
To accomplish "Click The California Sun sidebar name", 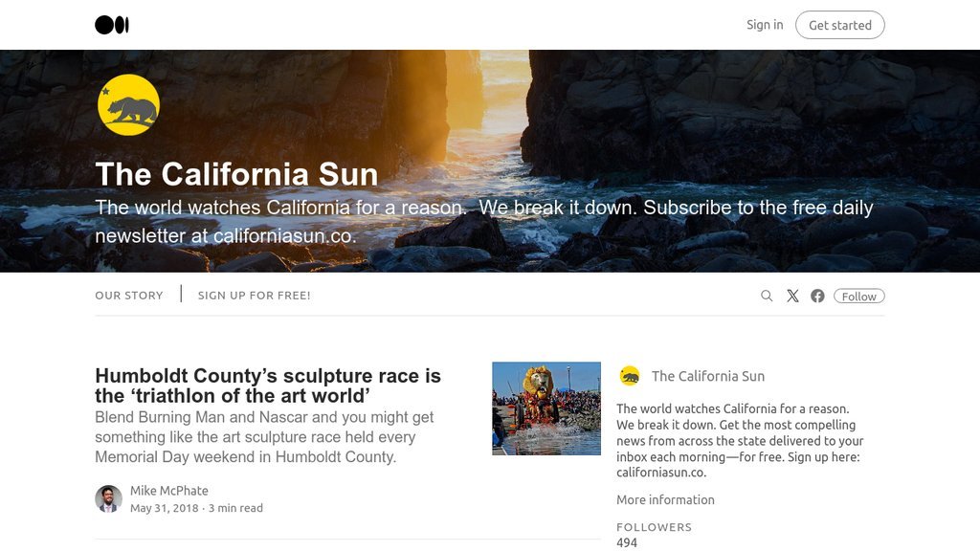I will click(708, 376).
